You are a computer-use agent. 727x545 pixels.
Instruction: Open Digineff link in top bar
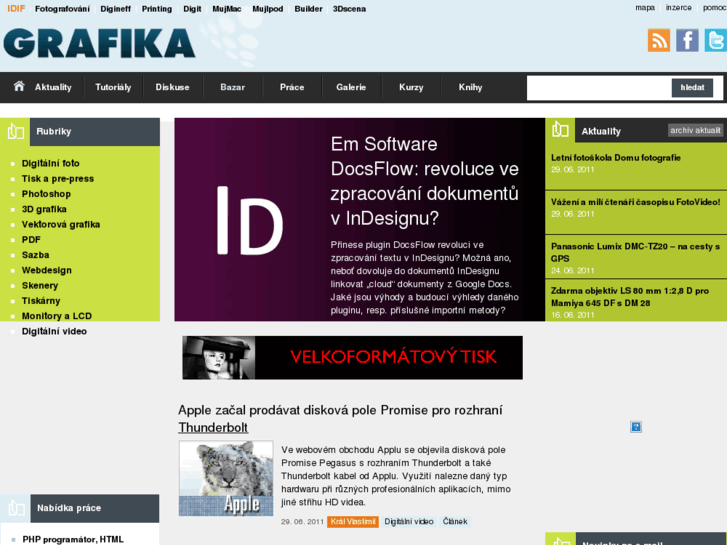115,9
